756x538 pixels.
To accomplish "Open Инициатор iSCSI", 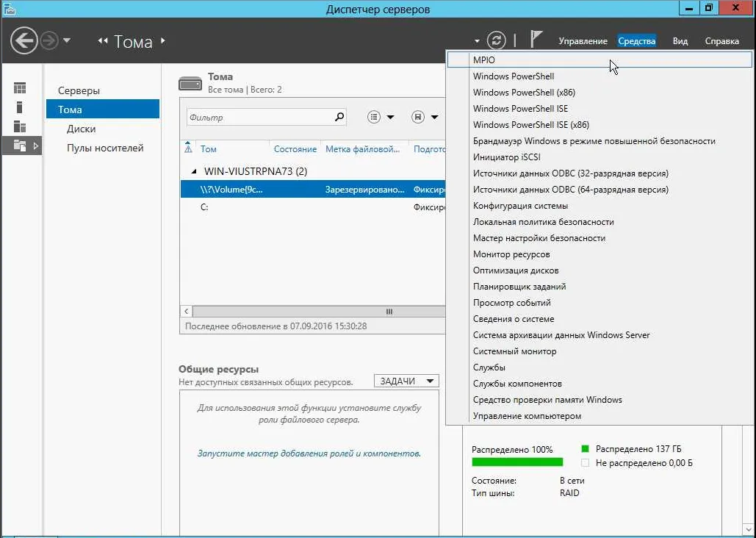I will (600, 157).
